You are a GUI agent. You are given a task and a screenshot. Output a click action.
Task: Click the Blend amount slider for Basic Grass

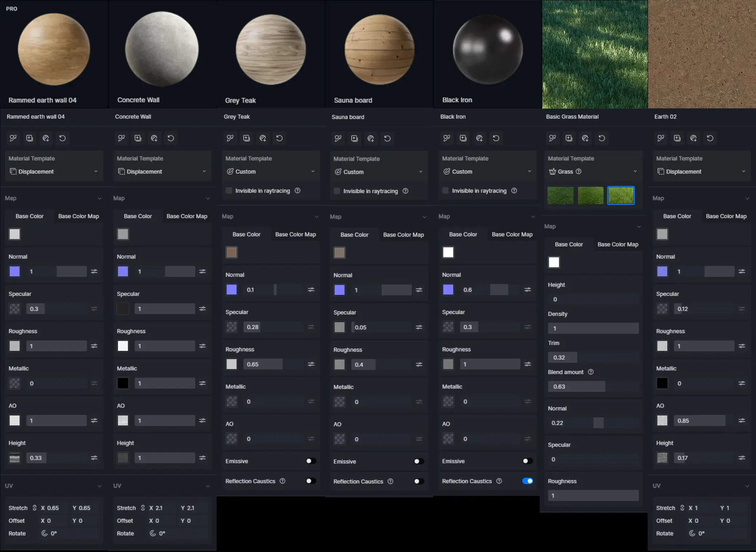tap(593, 387)
